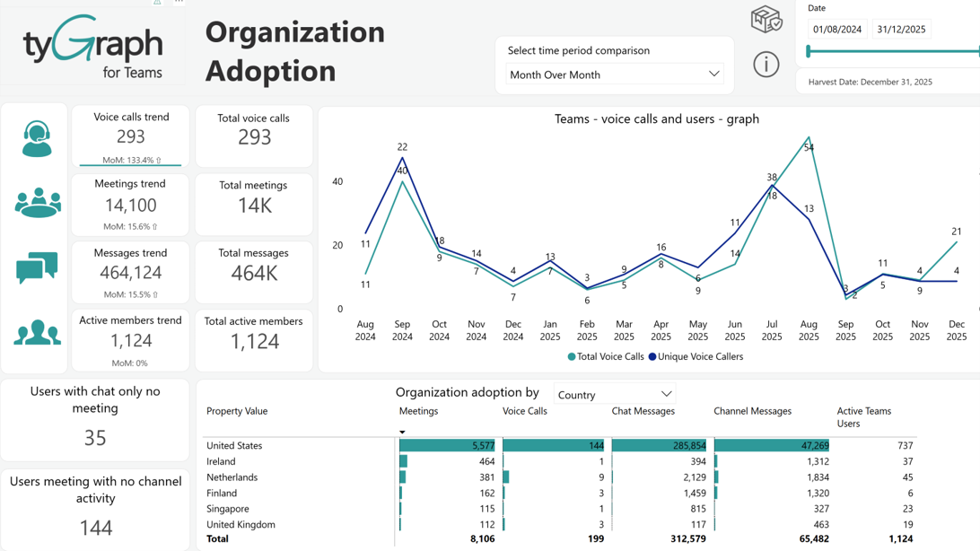Select the Messages trend card
Screen dimensions: 980x551
[x=131, y=273]
